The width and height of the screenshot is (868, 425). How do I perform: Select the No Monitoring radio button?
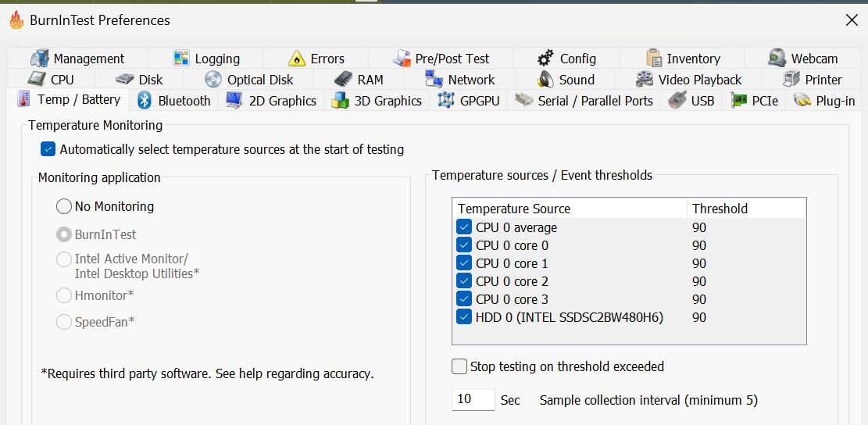(x=63, y=206)
